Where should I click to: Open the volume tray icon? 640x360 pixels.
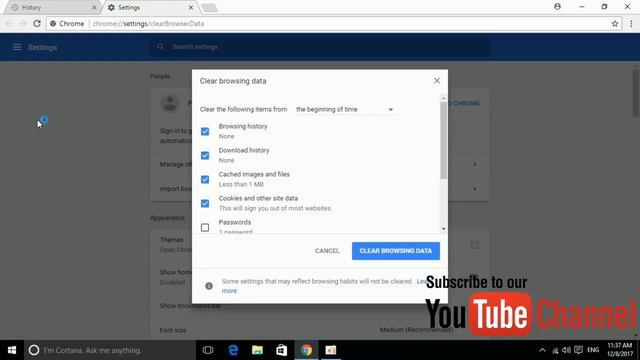point(567,350)
